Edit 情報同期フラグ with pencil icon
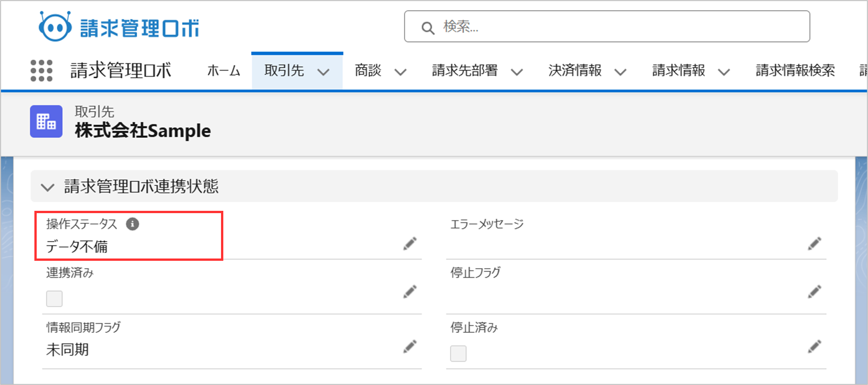868x385 pixels. point(409,347)
